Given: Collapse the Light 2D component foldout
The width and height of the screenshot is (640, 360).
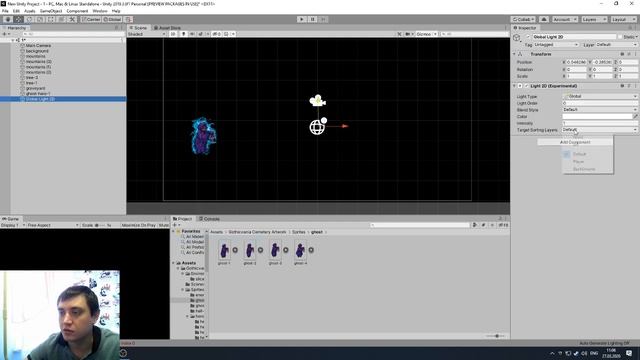Looking at the screenshot, I should (514, 86).
